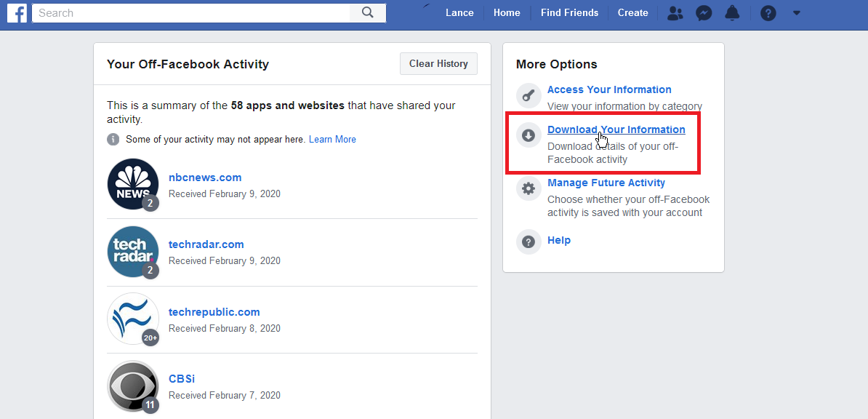
Task: Open the Quick Help question icon
Action: [x=768, y=13]
